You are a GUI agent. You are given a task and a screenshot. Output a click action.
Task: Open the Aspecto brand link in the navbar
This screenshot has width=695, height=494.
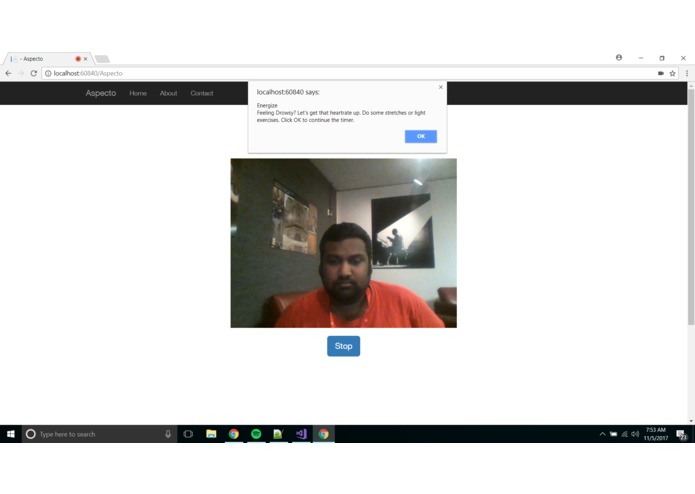(x=101, y=93)
